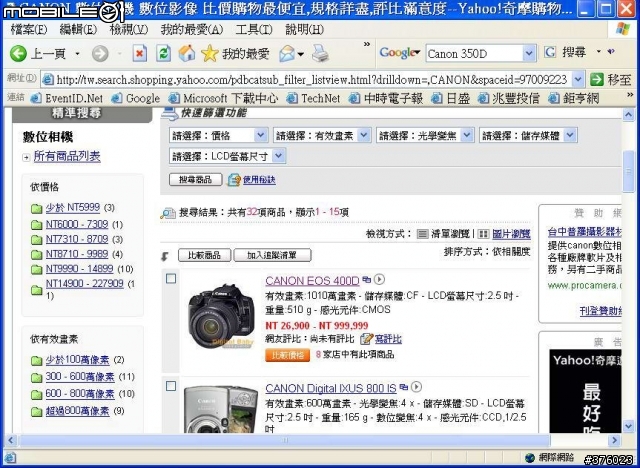Open Favorites star icon
Viewport: 640px width, 468px height.
[x=210, y=53]
